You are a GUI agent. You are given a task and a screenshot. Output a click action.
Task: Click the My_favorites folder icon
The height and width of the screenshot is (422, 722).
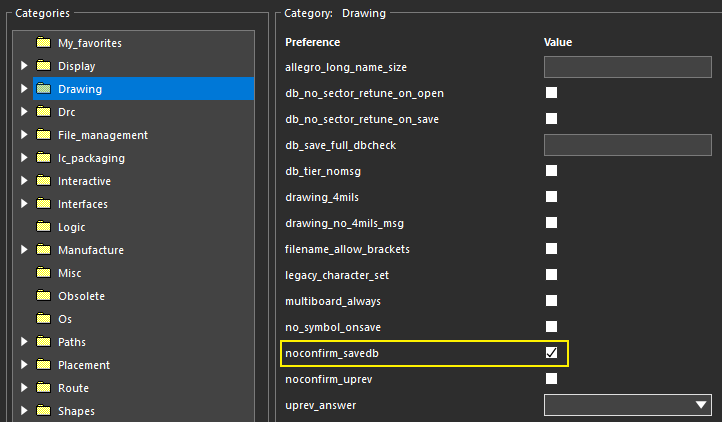[43, 43]
